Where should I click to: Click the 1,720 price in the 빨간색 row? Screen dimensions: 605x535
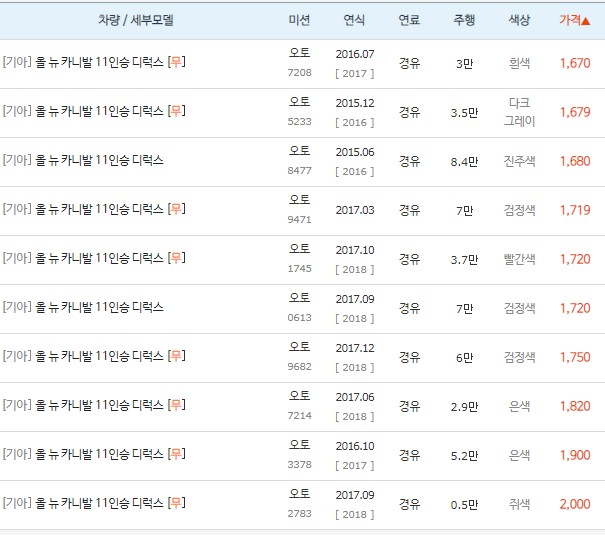coord(575,259)
